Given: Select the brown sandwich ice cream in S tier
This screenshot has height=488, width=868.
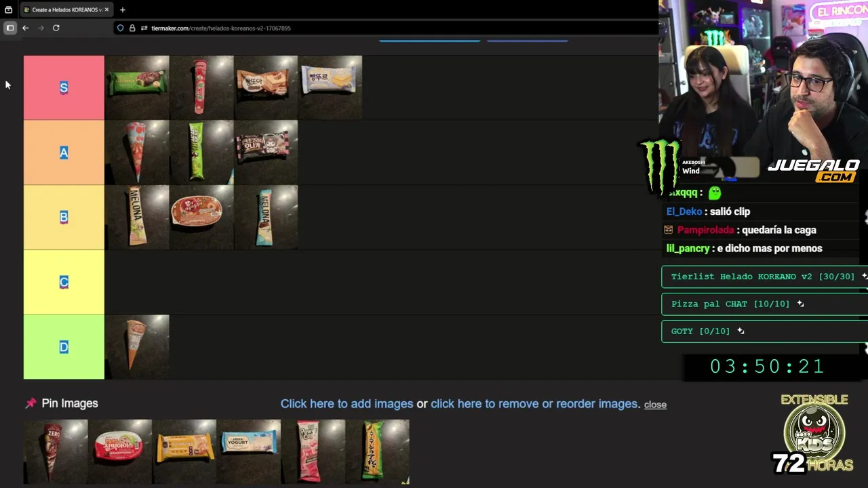Looking at the screenshot, I should click(x=266, y=87).
